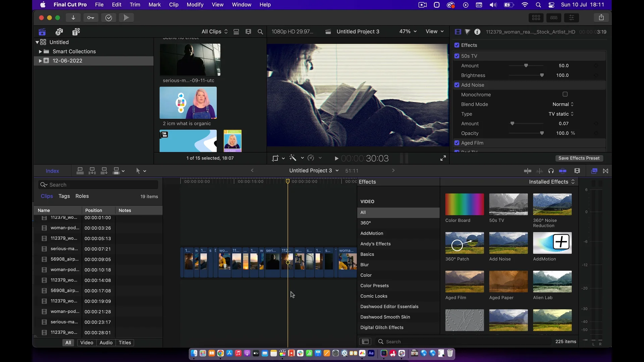The width and height of the screenshot is (644, 362).
Task: Filter the index by the Video button
Action: coord(87,343)
